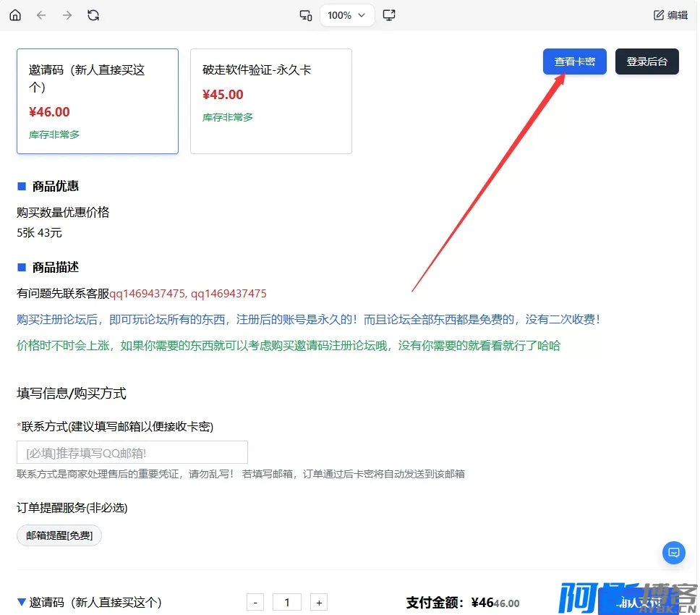Click the 登录后台 button
Screen dimensions: 700x615
pos(647,61)
